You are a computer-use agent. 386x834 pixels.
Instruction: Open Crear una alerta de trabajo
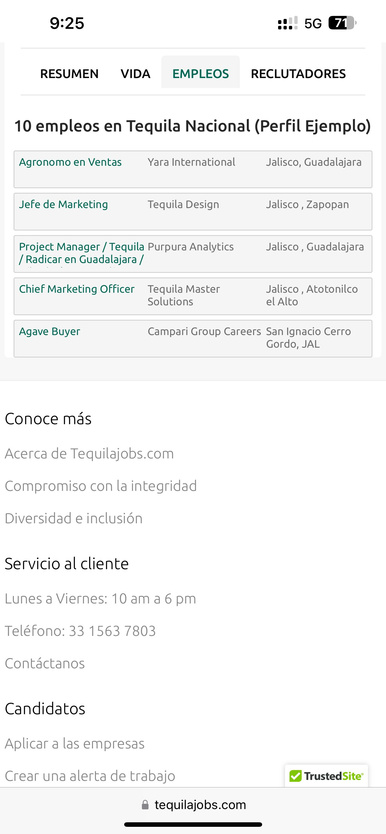coord(90,777)
